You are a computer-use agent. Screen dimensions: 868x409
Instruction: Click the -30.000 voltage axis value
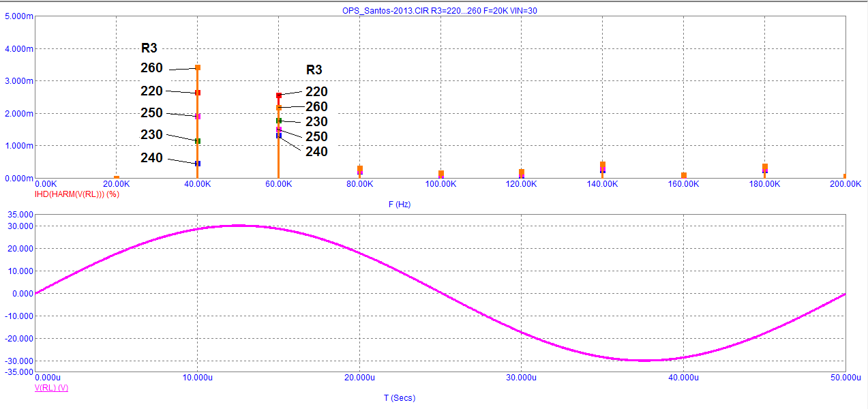pos(18,361)
